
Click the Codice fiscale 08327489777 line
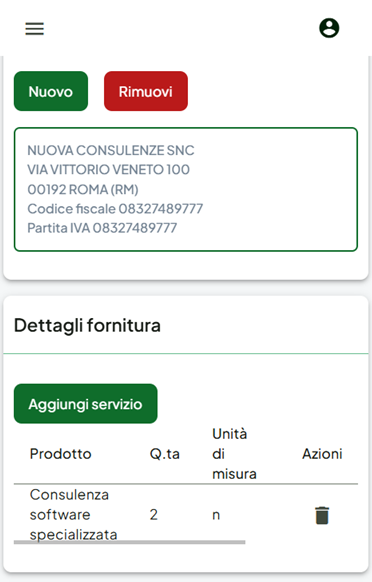(115, 209)
